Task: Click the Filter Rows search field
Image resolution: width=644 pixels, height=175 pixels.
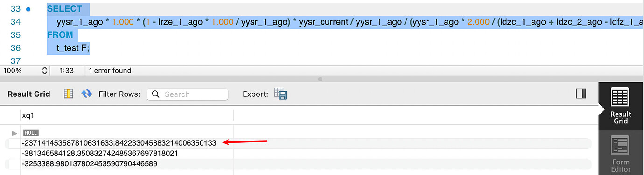Action: tap(188, 94)
